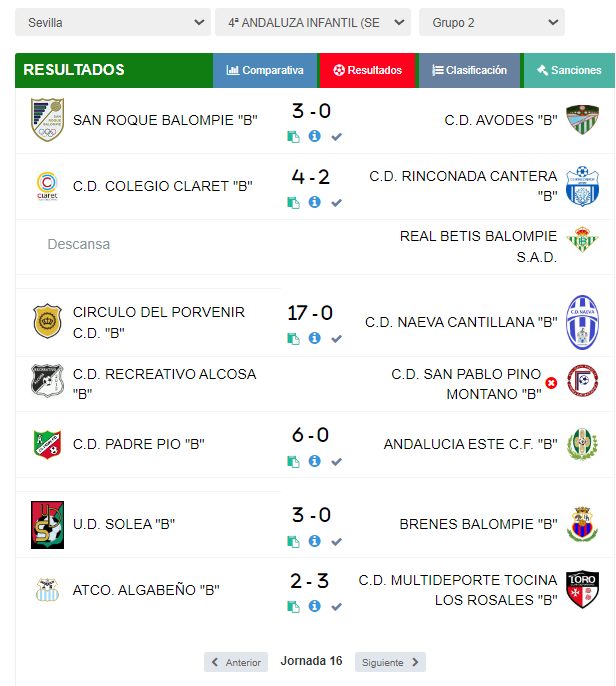This screenshot has height=686, width=616.
Task: Click info icon for Atco. Algabeño 2-3 match
Action: 314,606
